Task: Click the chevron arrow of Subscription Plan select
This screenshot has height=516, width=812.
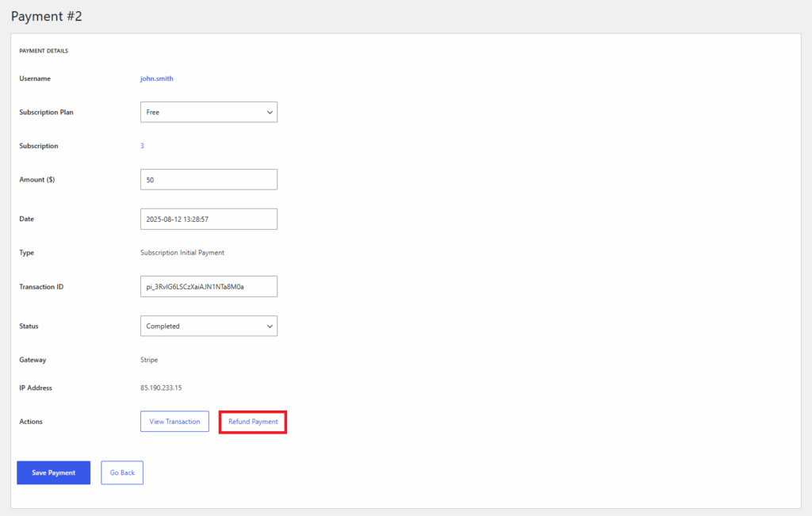Action: tap(270, 113)
